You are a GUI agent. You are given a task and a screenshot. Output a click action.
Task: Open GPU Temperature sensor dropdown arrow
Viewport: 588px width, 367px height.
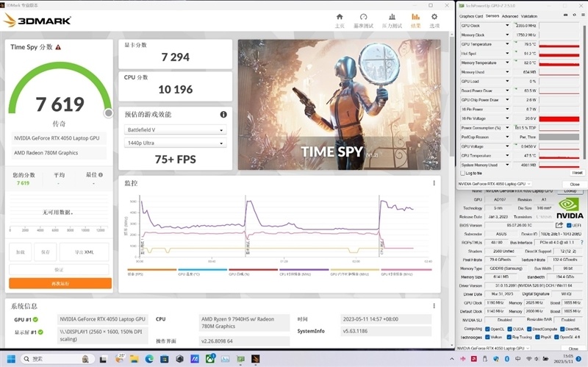click(x=507, y=44)
